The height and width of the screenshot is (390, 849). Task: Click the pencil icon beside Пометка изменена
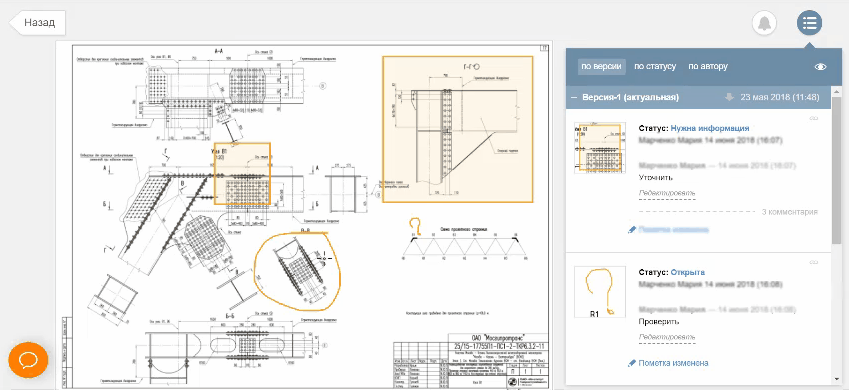coord(631,363)
